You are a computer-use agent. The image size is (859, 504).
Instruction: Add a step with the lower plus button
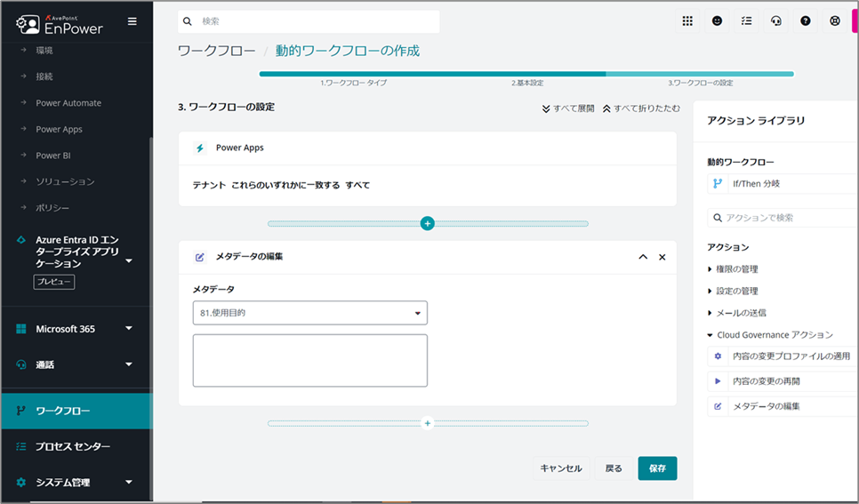[x=428, y=423]
